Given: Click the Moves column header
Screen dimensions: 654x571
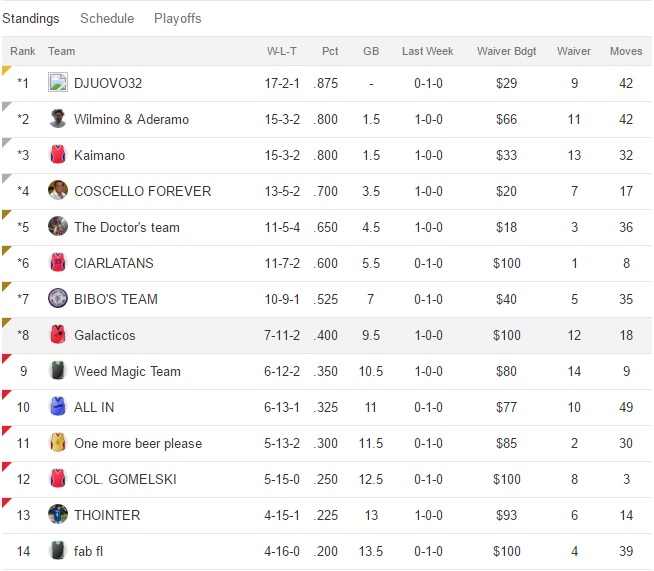Looking at the screenshot, I should coord(626,51).
